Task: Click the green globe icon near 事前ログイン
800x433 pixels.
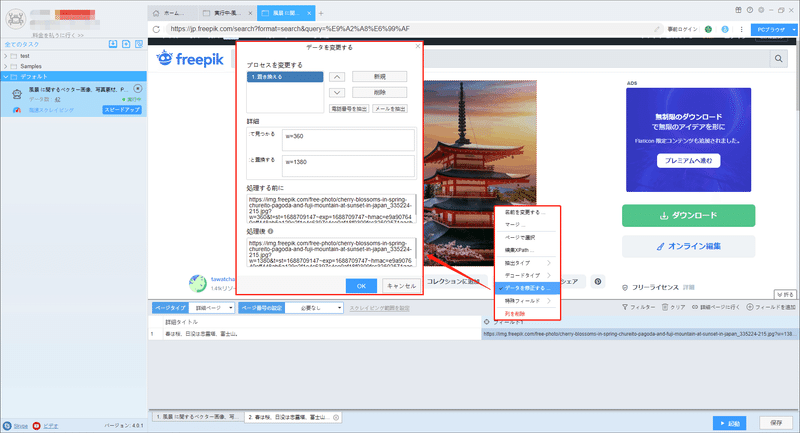Action: (x=708, y=30)
